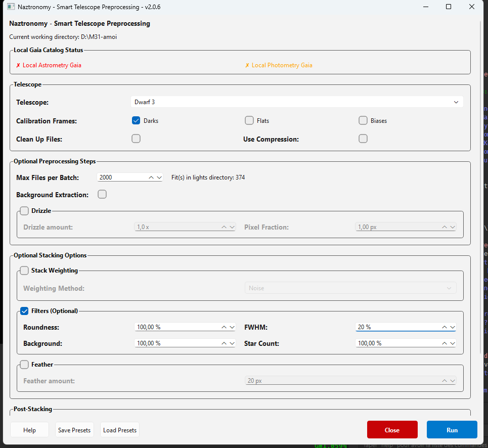Click the disabled Feather amount field
This screenshot has width=488, height=448.
(351, 380)
